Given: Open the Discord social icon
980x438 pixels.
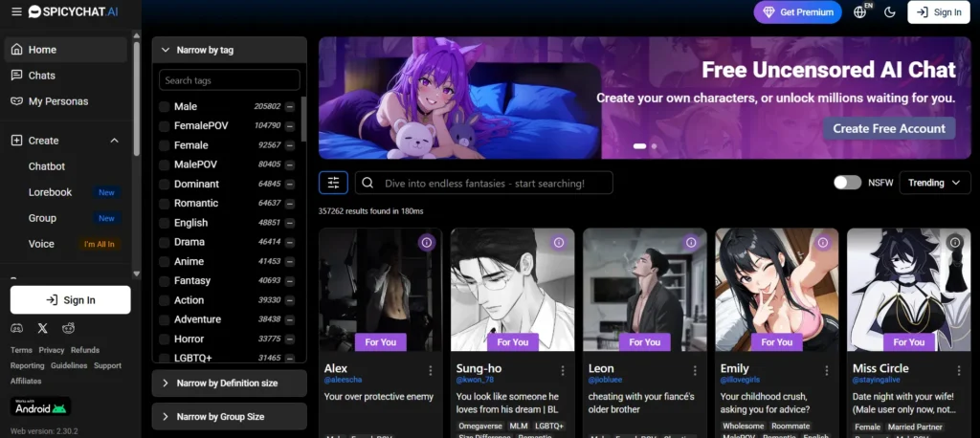Looking at the screenshot, I should click(17, 328).
